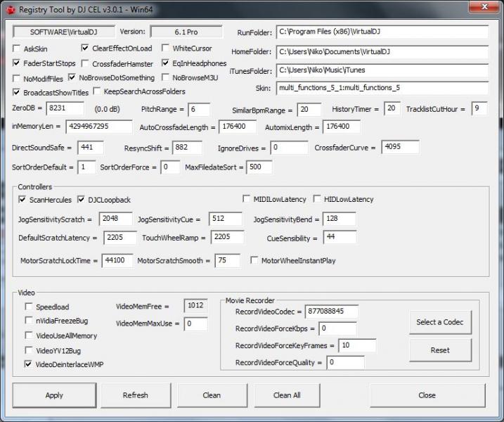Click the ResyncShift value box

pos(187,148)
